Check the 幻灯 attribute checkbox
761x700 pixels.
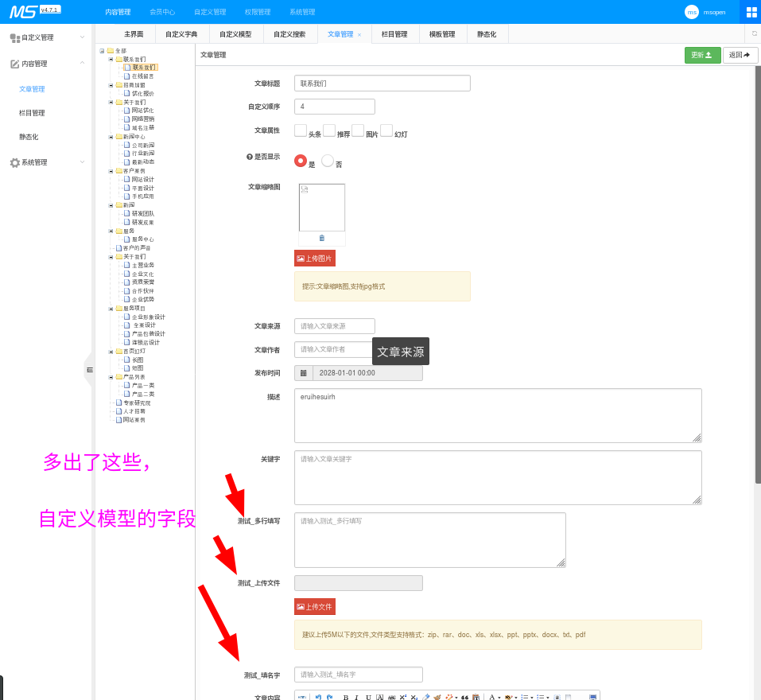[x=386, y=130]
